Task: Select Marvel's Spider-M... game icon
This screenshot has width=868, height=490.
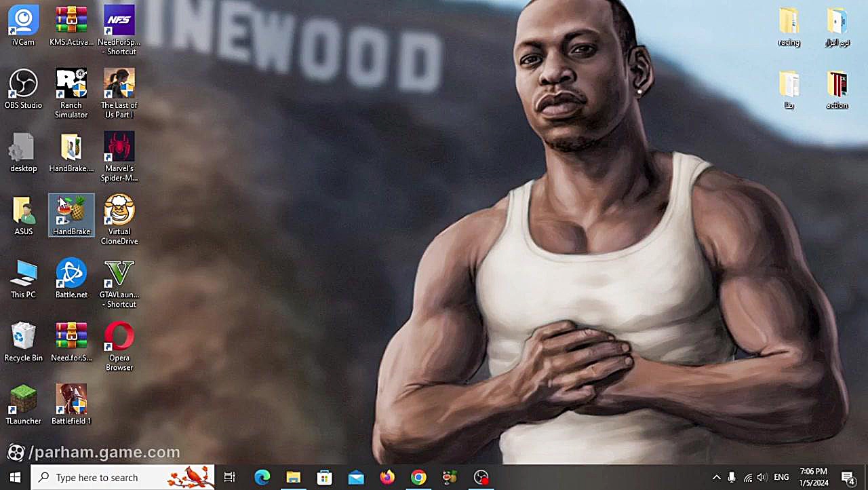Action: pos(119,157)
